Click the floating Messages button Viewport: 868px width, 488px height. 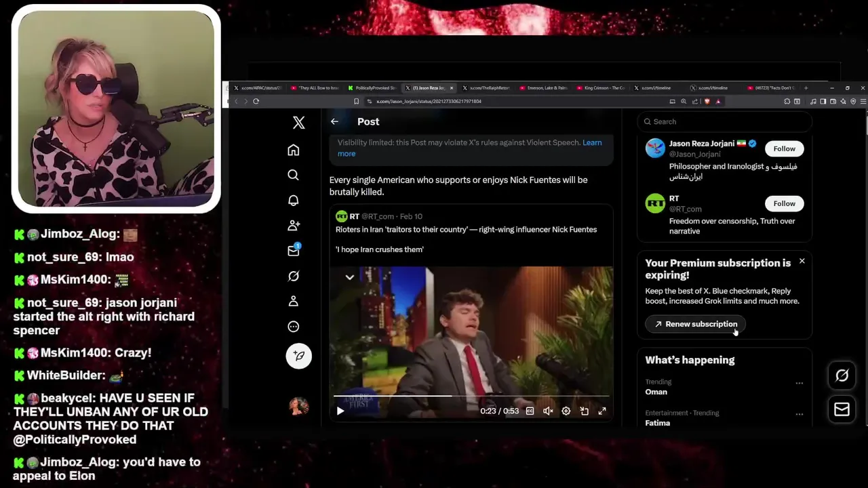(842, 409)
